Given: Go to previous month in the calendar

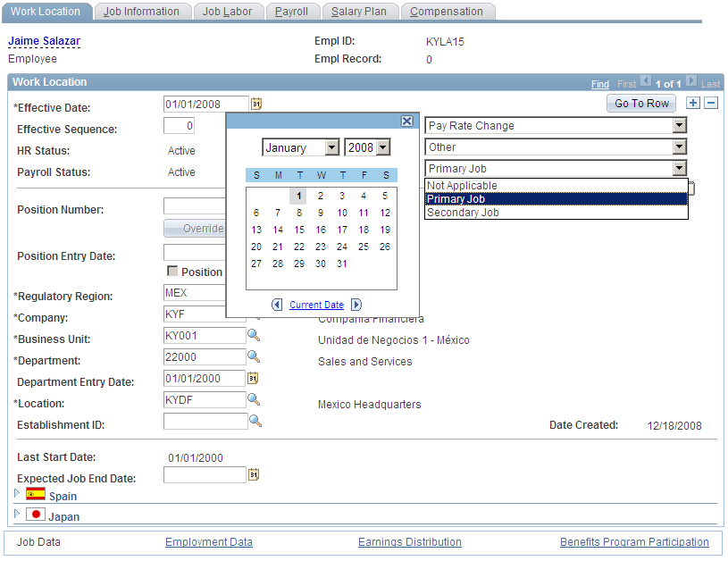Looking at the screenshot, I should (277, 304).
